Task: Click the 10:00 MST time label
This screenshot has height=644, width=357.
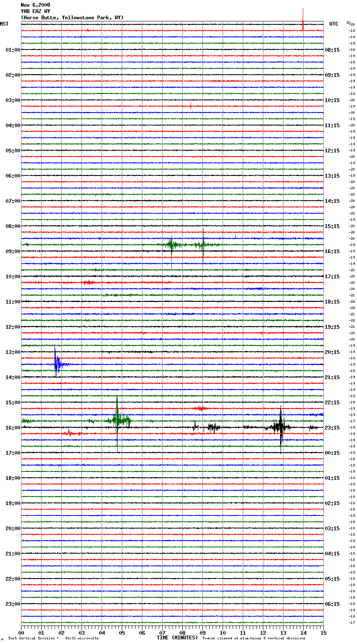Action: click(x=13, y=277)
